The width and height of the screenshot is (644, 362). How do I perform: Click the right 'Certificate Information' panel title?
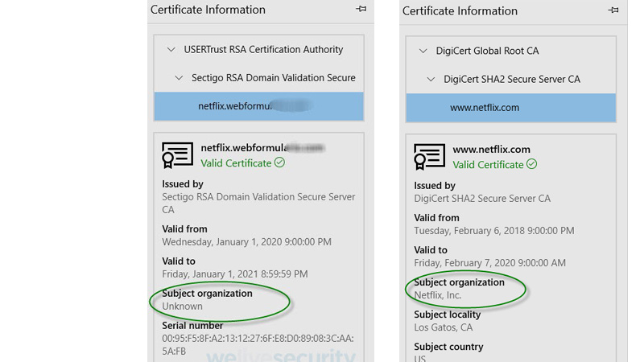pos(460,10)
